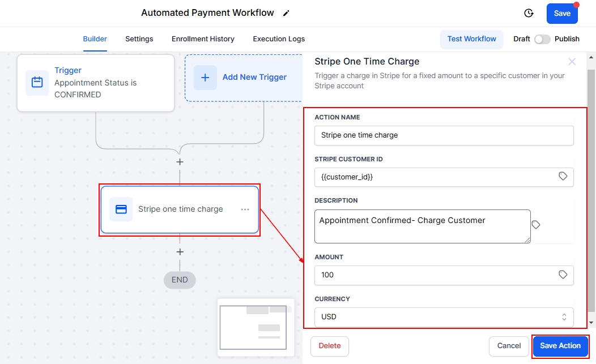Viewport: 596px width, 364px height.
Task: Click the red Delete button
Action: coord(330,346)
